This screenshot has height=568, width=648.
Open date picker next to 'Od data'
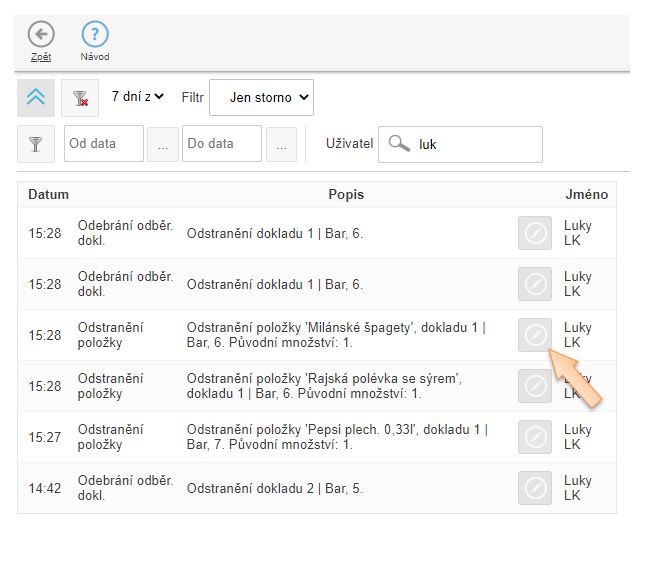pyautogui.click(x=162, y=144)
